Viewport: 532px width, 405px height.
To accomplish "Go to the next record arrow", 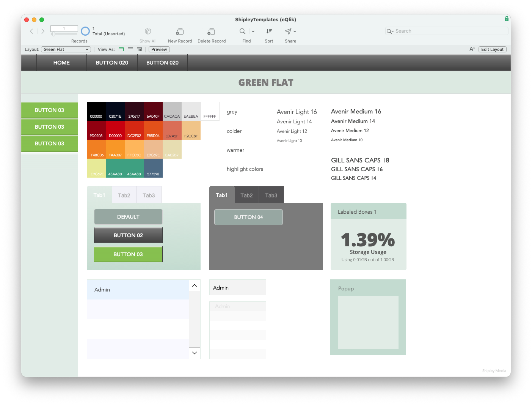I will coord(43,31).
